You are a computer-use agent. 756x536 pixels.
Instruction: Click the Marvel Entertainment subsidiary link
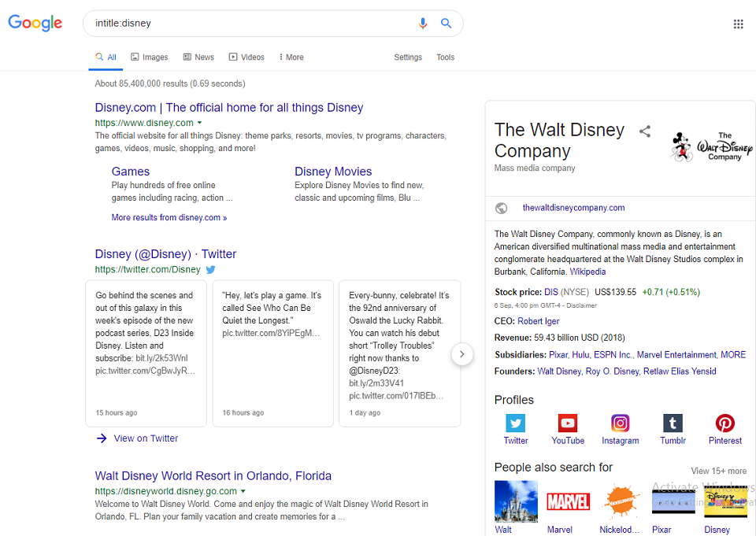pos(676,355)
